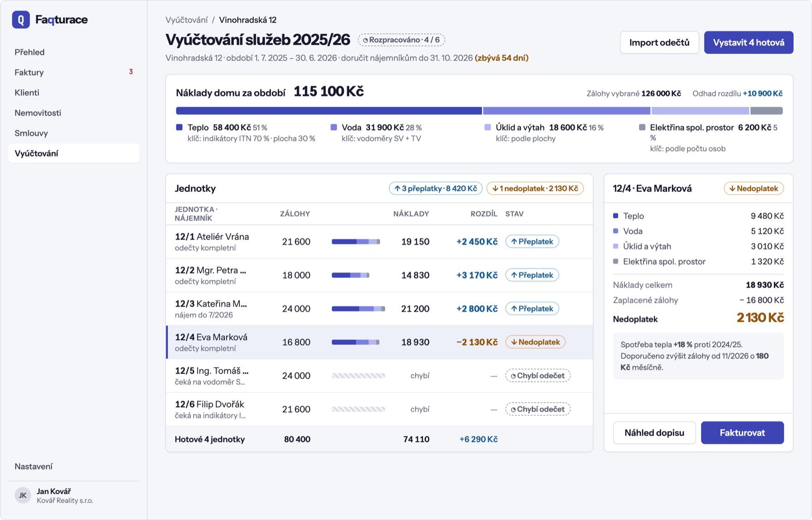
Task: Click the Vyúčtování breadcrumb link
Action: click(x=186, y=20)
